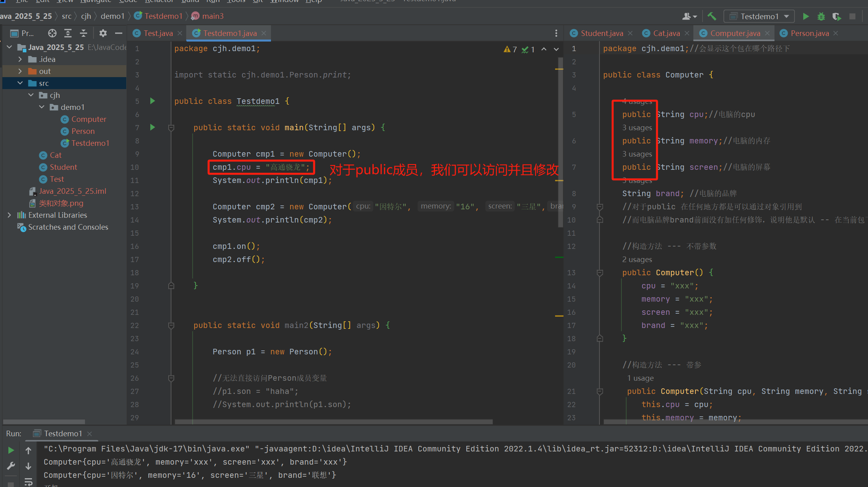Rerun Testdemo1 in the Run panel
This screenshot has height=487, width=868.
(x=11, y=450)
